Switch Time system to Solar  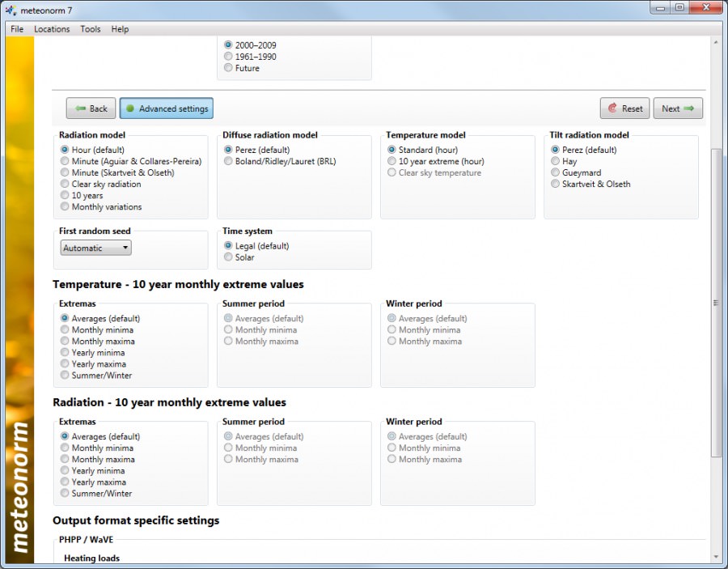(x=228, y=257)
